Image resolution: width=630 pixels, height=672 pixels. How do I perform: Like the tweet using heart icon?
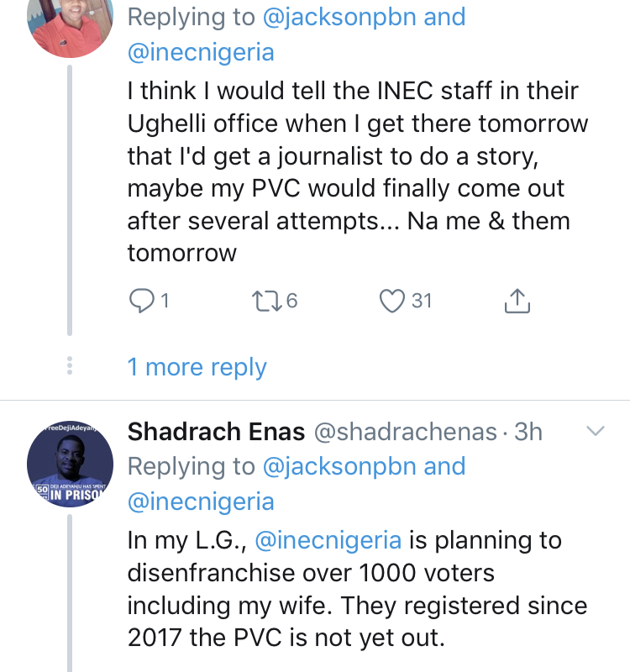click(391, 301)
